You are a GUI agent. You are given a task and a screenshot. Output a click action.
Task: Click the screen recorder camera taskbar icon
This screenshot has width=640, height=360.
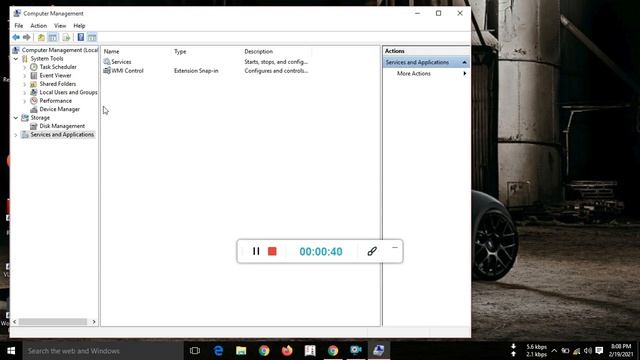[356, 351]
